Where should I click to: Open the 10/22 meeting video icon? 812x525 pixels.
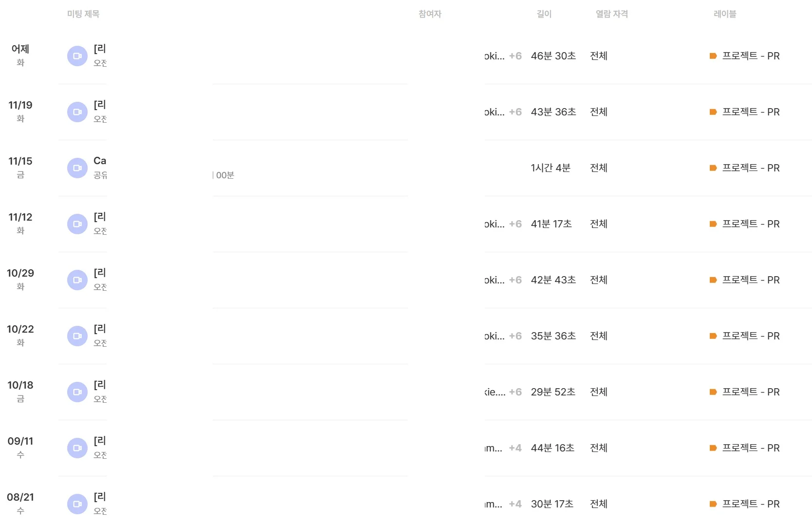[x=77, y=336]
